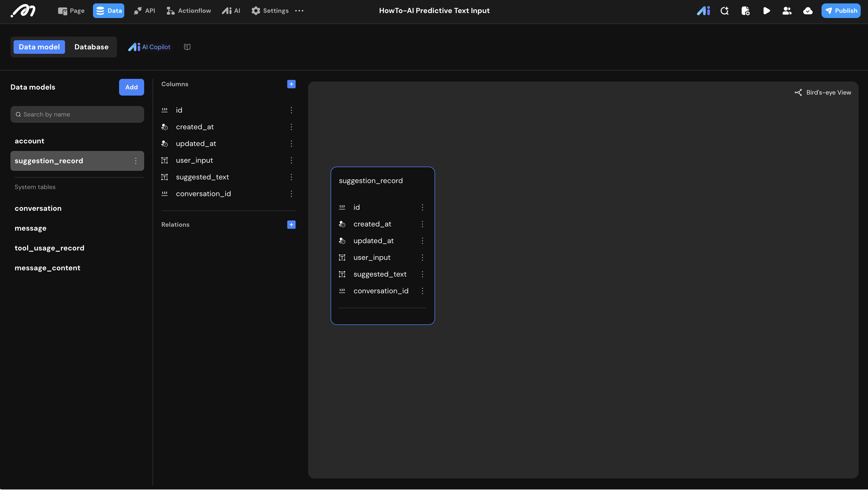This screenshot has width=868, height=491.
Task: Click the cloud deploy icon in top bar
Action: (x=808, y=11)
